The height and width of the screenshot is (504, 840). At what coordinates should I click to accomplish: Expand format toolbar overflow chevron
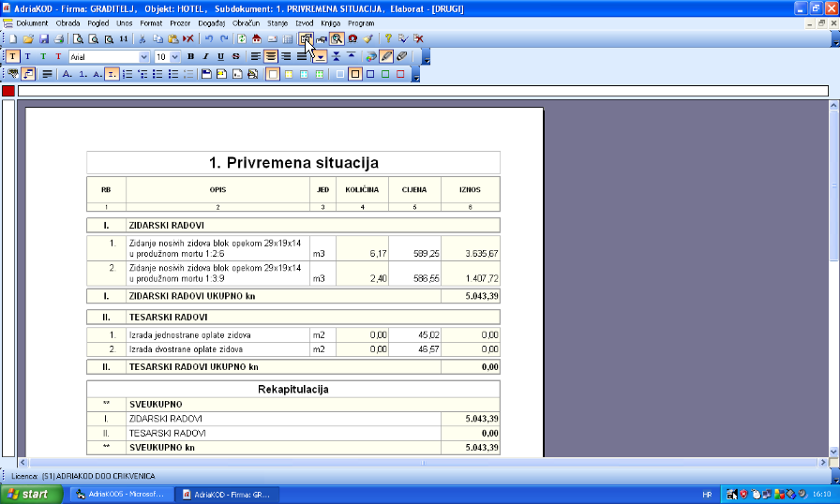(x=427, y=57)
